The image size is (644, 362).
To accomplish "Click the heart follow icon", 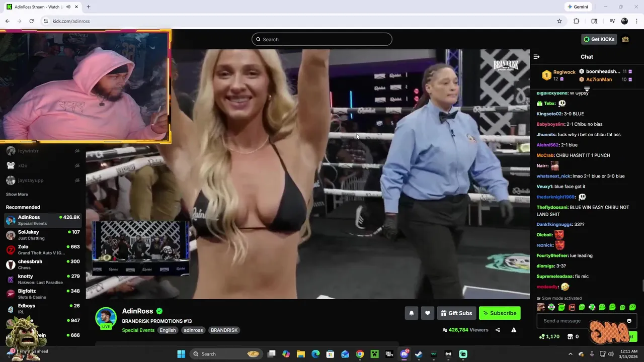I will (427, 313).
